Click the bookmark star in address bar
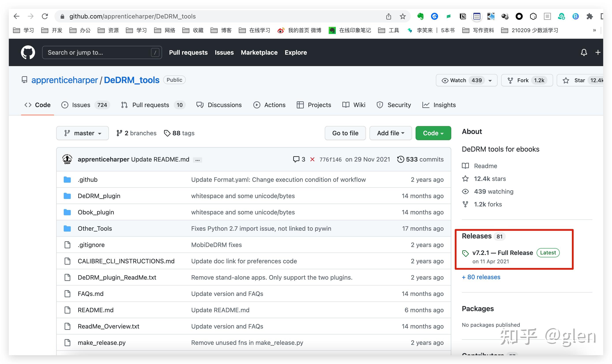Image resolution: width=612 pixels, height=364 pixels. (x=402, y=17)
